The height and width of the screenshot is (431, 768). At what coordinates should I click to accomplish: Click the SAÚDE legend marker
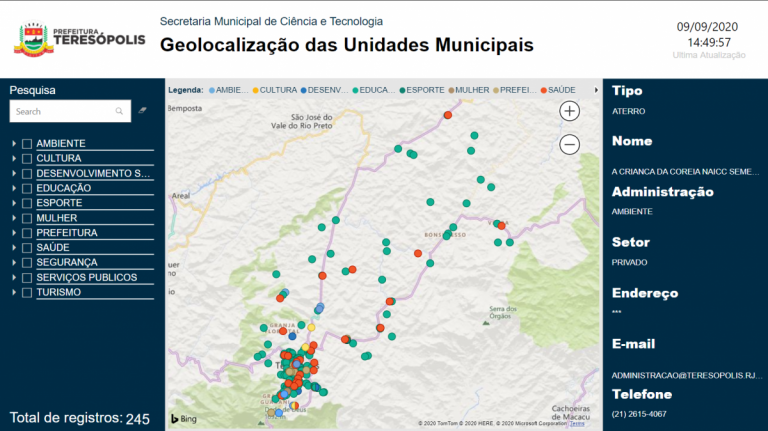click(x=544, y=90)
